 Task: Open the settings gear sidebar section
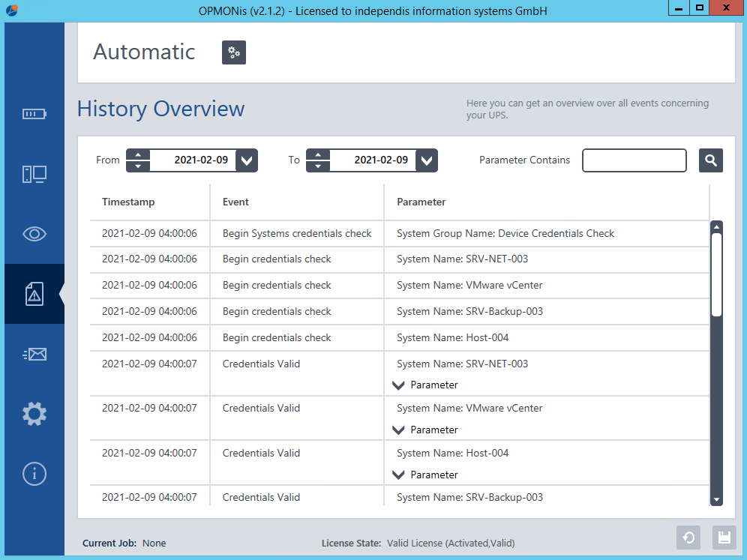(34, 414)
